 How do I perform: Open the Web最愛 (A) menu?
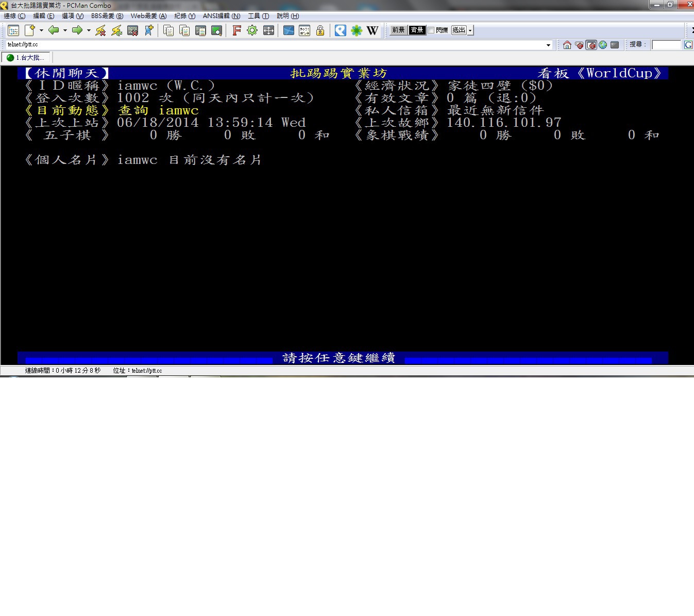pyautogui.click(x=148, y=16)
